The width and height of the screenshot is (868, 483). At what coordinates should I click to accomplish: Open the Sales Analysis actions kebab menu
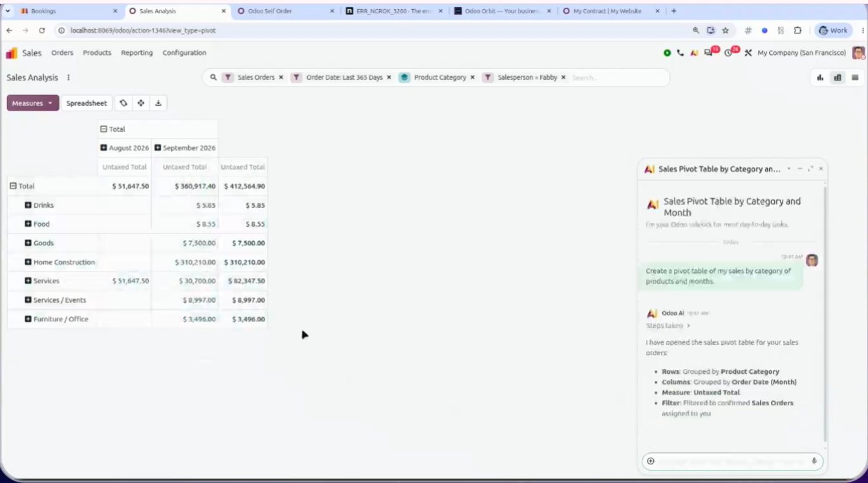tap(69, 78)
